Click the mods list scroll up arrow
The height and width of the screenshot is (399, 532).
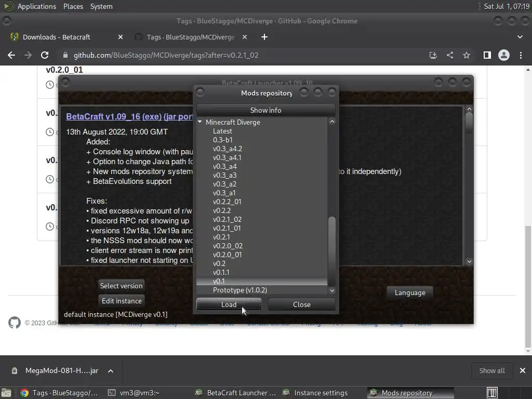pos(332,122)
